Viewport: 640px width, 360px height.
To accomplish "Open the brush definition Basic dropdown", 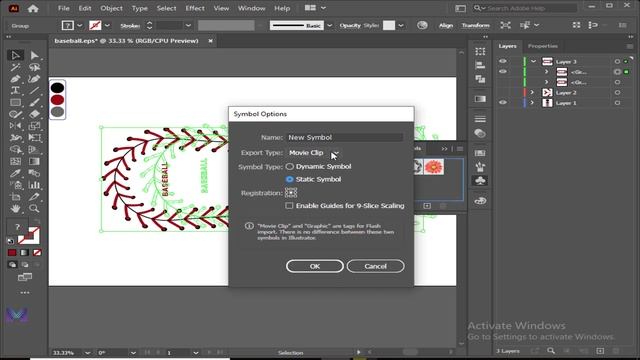I will tap(329, 25).
